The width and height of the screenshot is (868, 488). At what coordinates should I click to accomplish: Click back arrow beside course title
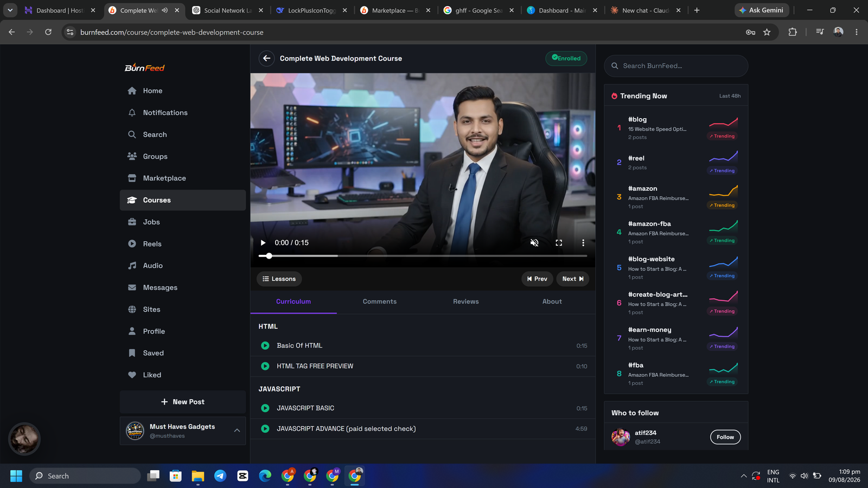click(x=266, y=59)
